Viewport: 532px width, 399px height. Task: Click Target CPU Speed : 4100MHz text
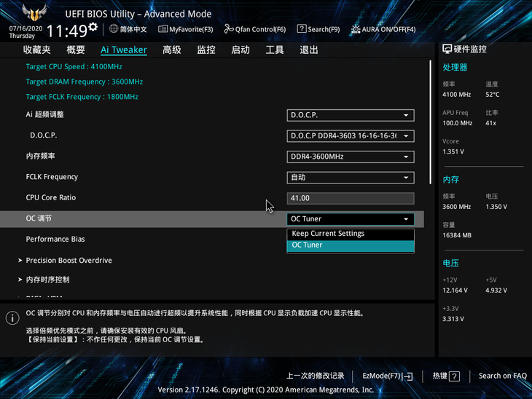click(x=74, y=67)
